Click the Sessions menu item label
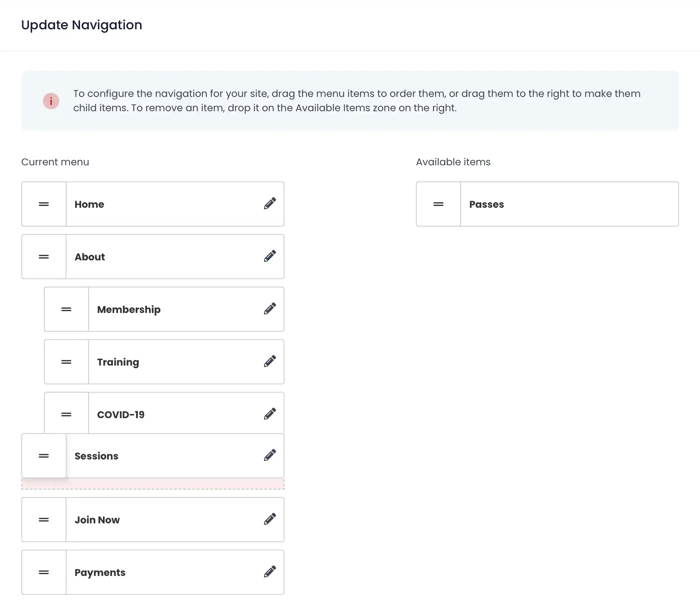 pos(97,456)
